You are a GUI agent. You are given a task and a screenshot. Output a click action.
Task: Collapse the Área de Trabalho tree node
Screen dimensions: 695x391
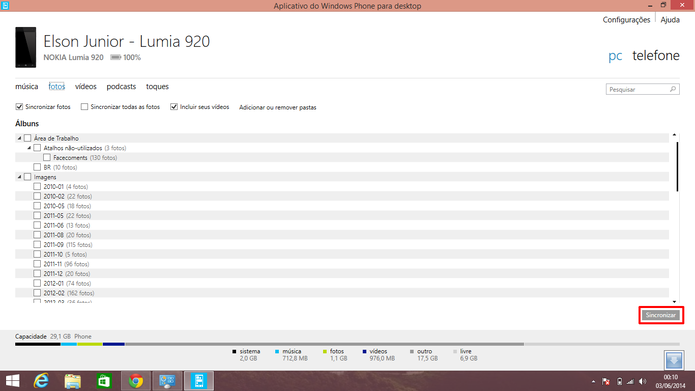[x=19, y=138]
